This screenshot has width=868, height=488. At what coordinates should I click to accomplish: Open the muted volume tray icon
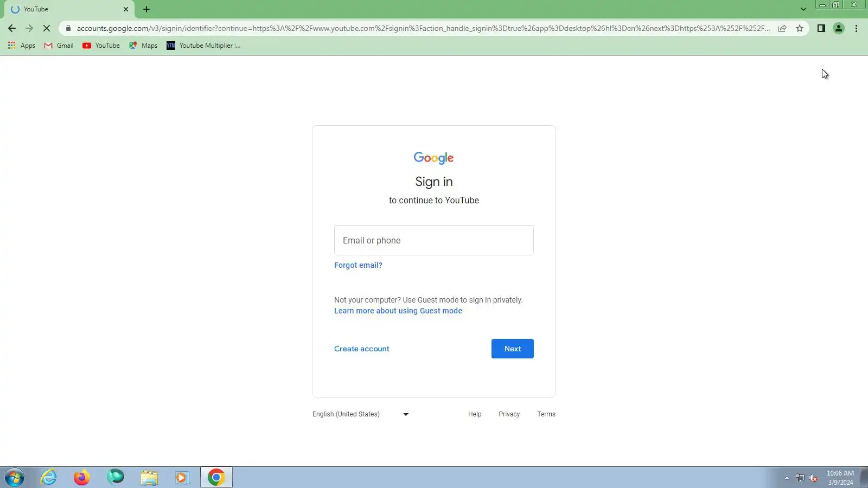(x=813, y=478)
